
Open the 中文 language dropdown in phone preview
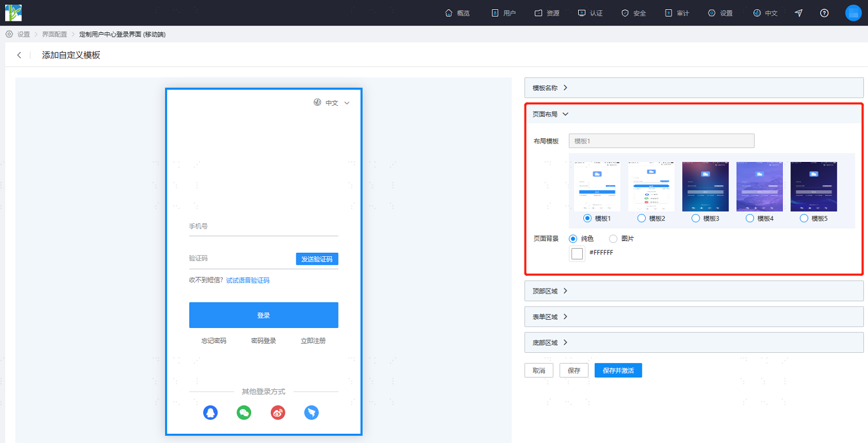coord(332,103)
